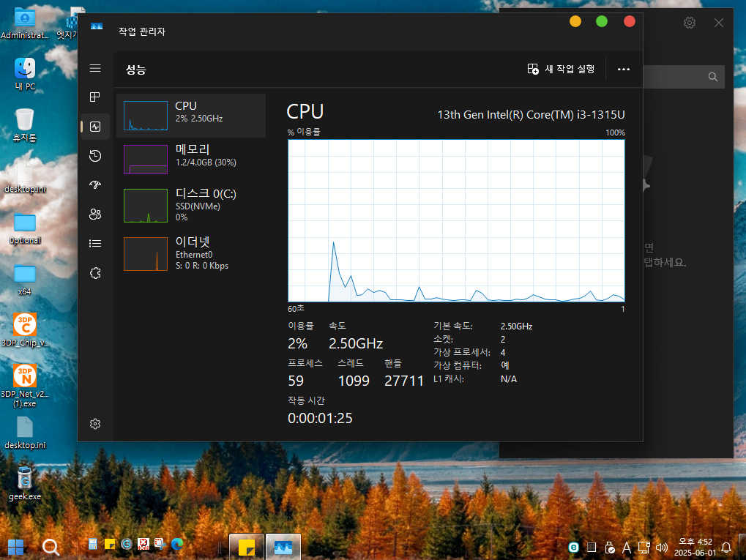Switch to the running Task Manager taskbar button
The height and width of the screenshot is (560, 746).
click(x=283, y=547)
